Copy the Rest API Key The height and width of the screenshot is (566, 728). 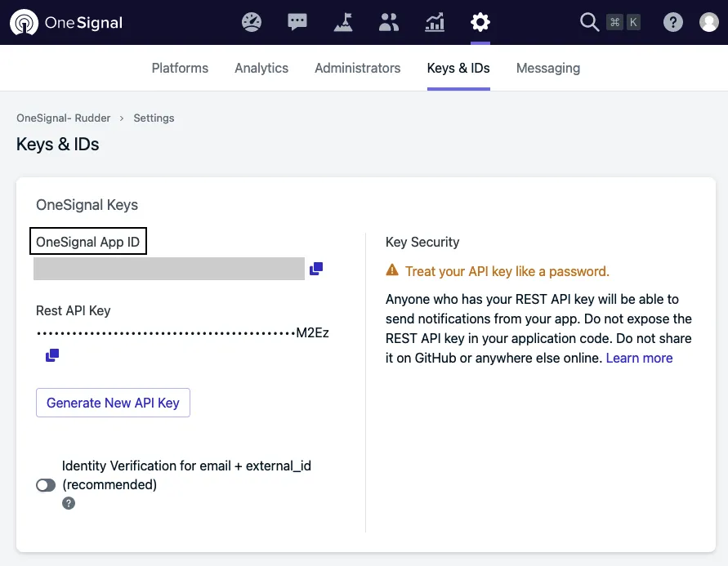pyautogui.click(x=52, y=355)
